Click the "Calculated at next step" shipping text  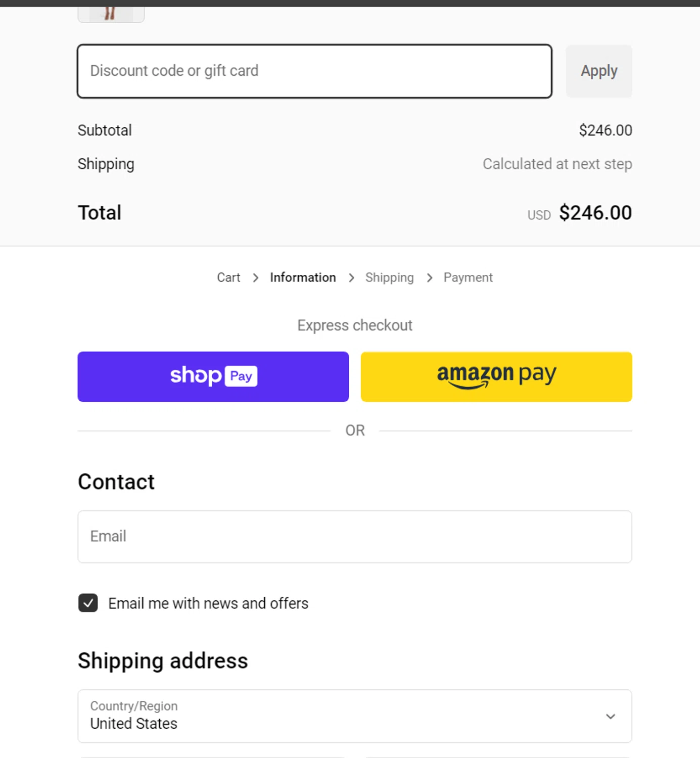tap(557, 164)
